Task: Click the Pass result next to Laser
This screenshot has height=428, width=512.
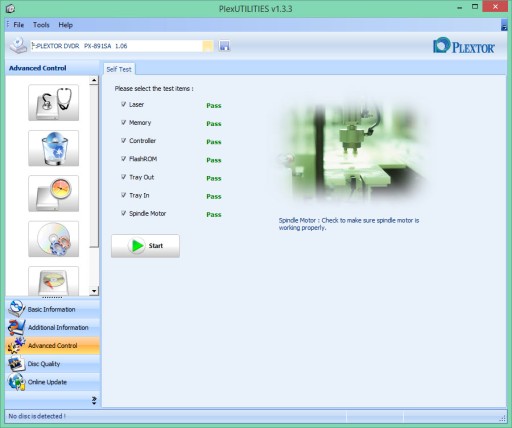Action: coord(214,106)
